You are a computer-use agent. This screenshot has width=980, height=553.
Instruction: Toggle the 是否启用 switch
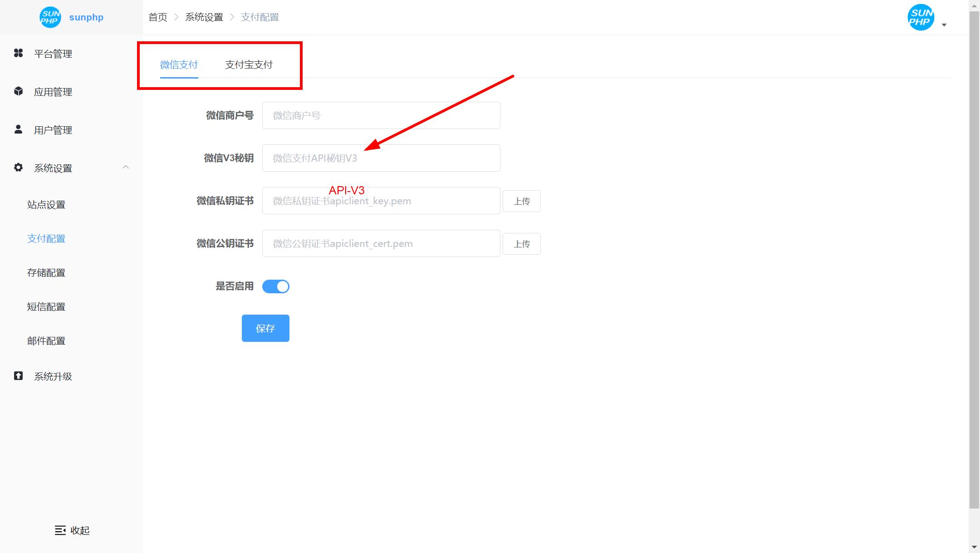pos(276,286)
